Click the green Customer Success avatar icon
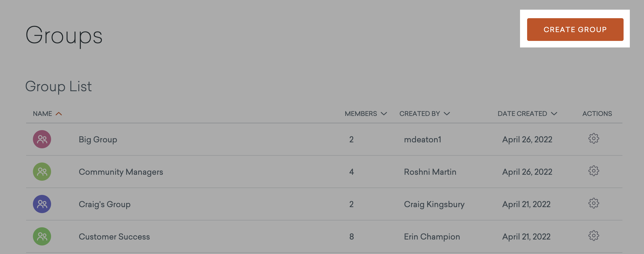The width and height of the screenshot is (644, 254). point(42,236)
